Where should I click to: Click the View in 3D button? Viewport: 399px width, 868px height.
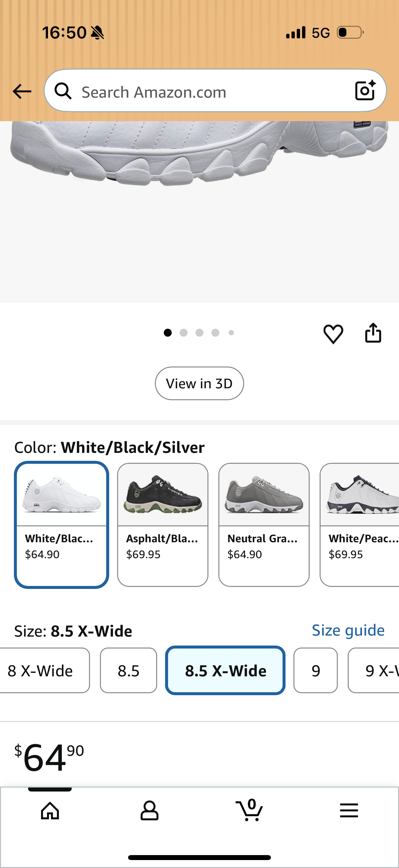pos(199,383)
